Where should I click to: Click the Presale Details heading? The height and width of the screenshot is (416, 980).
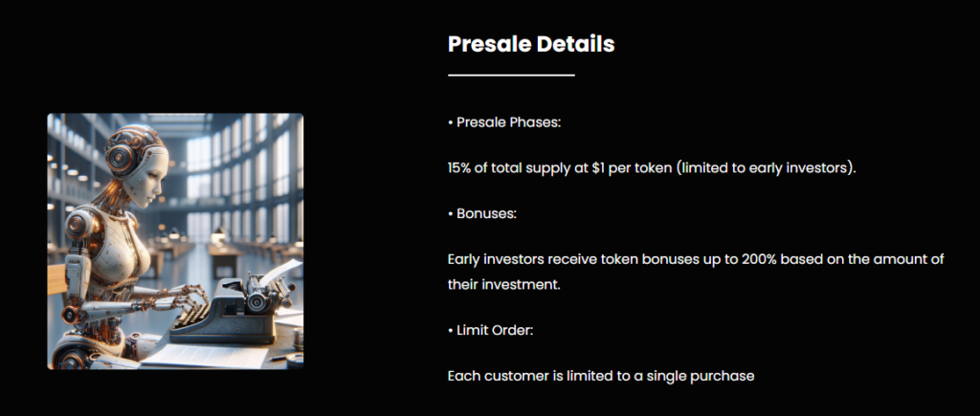531,44
